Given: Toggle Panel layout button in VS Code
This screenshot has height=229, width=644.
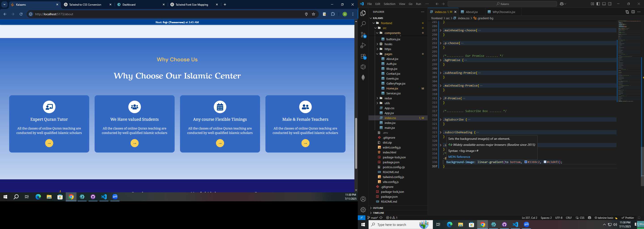Looking at the screenshot, I should point(604,4).
